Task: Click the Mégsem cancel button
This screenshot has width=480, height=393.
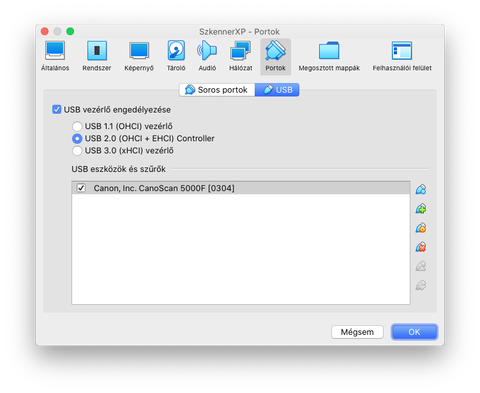Action: pos(357,332)
